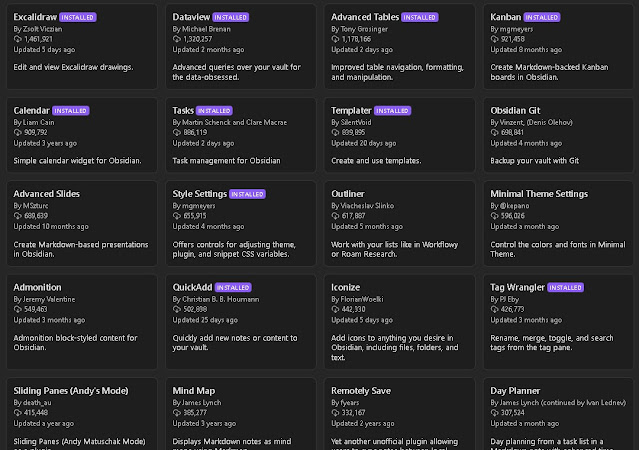
Task: Click 'By Martin Schenck and Clare Macrae'
Action: point(229,122)
